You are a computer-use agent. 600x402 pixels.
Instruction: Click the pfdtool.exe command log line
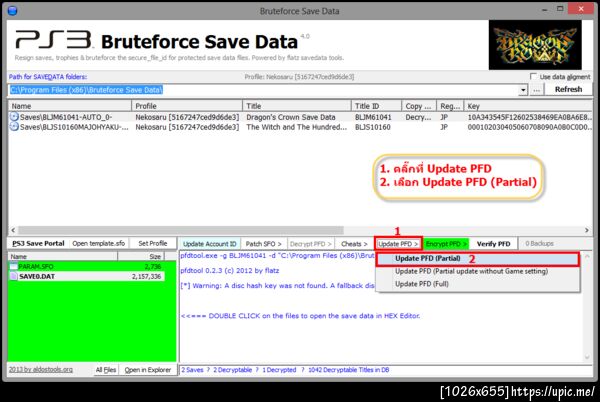(277, 256)
